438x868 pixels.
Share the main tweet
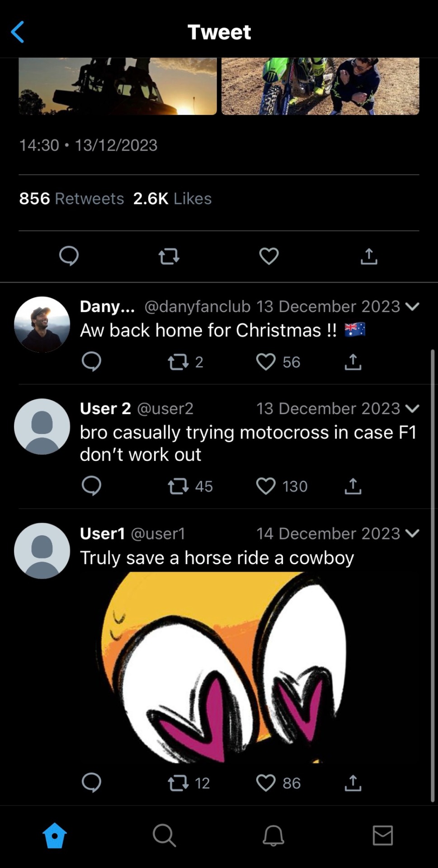click(369, 256)
